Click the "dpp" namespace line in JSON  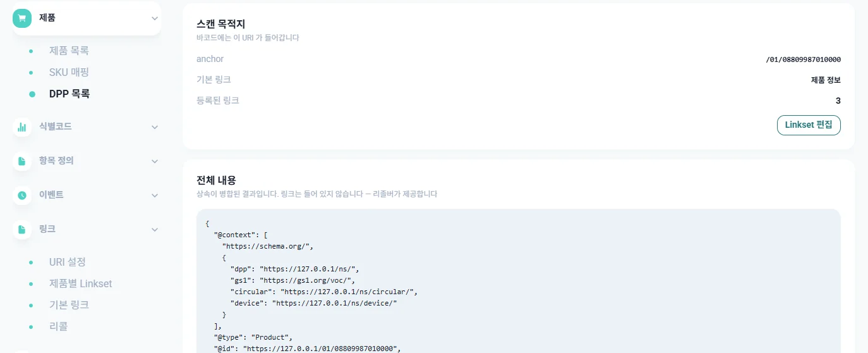pos(295,269)
